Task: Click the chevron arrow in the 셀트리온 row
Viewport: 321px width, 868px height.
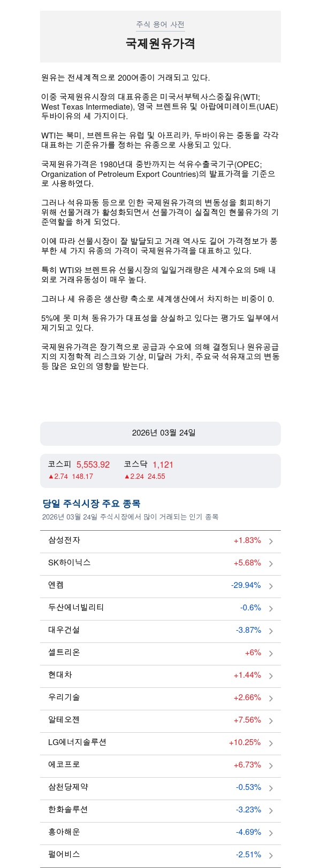Action: point(271,654)
